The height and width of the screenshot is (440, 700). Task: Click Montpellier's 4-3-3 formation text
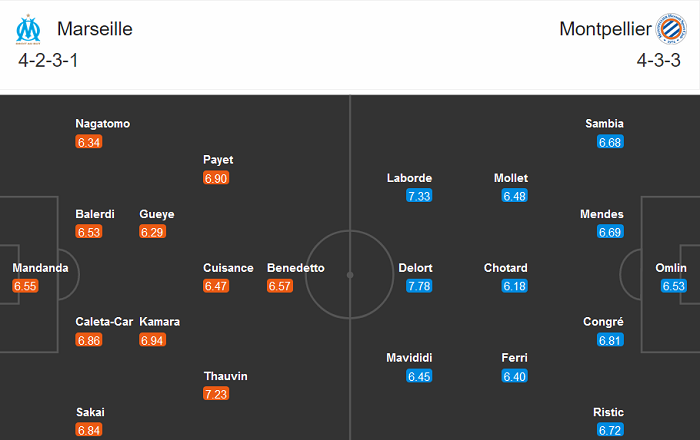pyautogui.click(x=658, y=61)
